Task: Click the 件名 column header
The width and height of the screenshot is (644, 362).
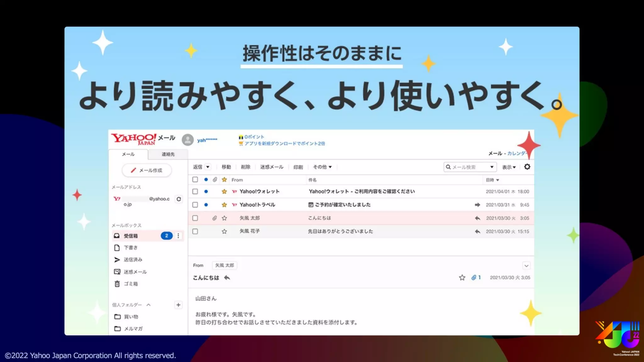Action: point(312,180)
